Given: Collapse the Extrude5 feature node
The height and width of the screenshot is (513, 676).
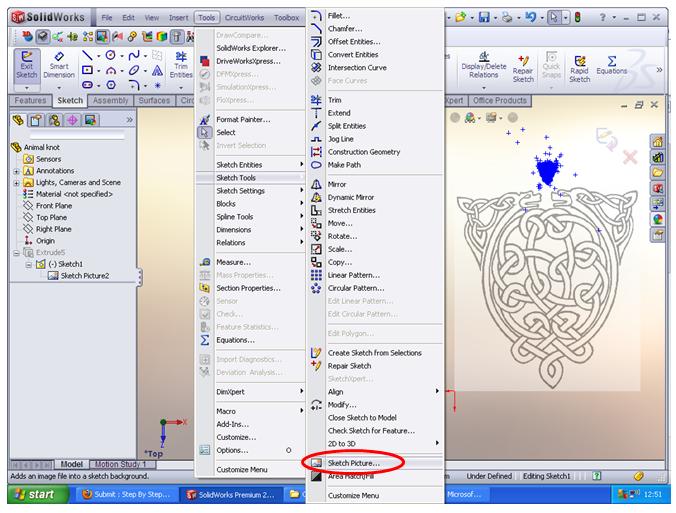Looking at the screenshot, I should (x=16, y=253).
